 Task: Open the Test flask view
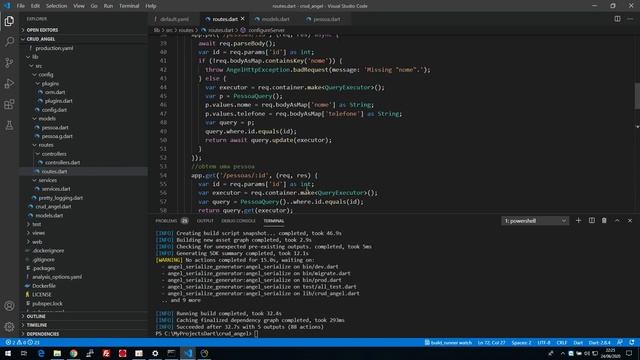point(9,125)
